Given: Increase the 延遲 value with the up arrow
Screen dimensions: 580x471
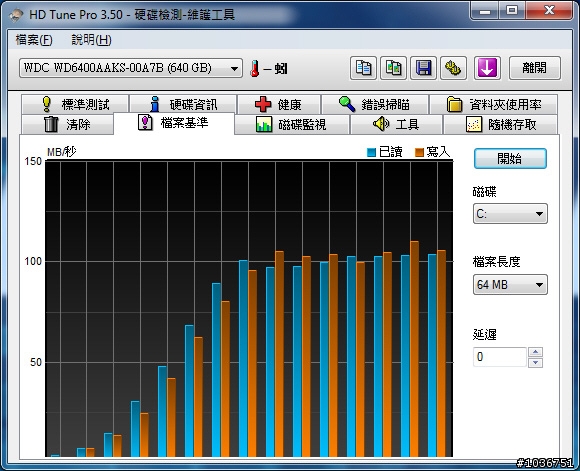Looking at the screenshot, I should pos(535,352).
